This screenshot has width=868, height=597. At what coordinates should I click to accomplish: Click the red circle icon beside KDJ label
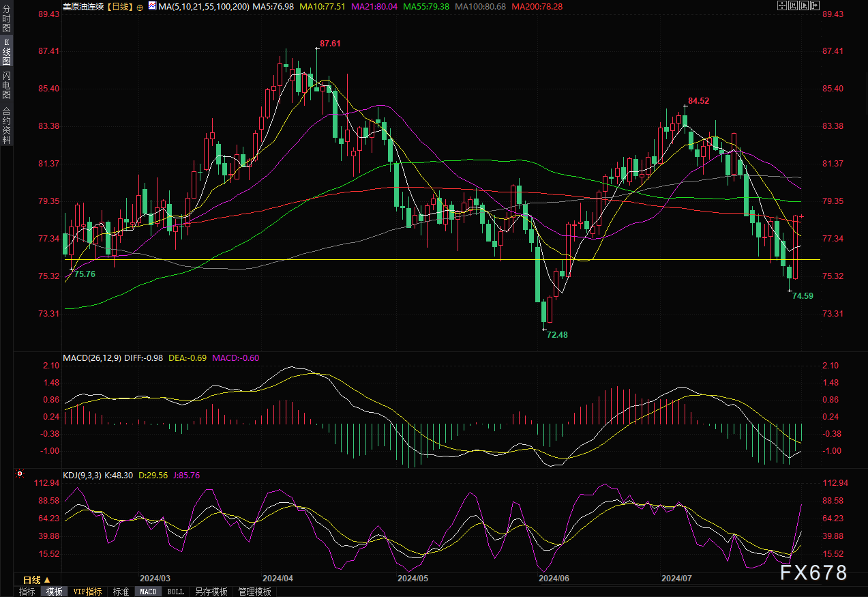(x=20, y=474)
